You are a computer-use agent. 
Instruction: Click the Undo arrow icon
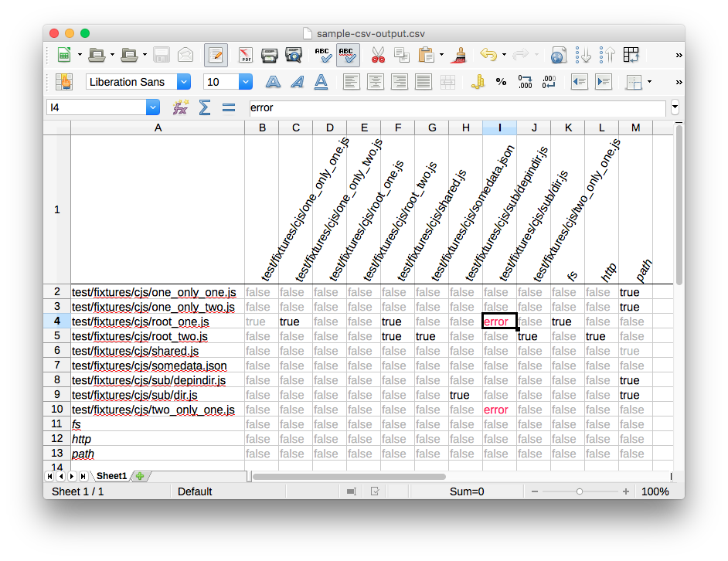488,55
